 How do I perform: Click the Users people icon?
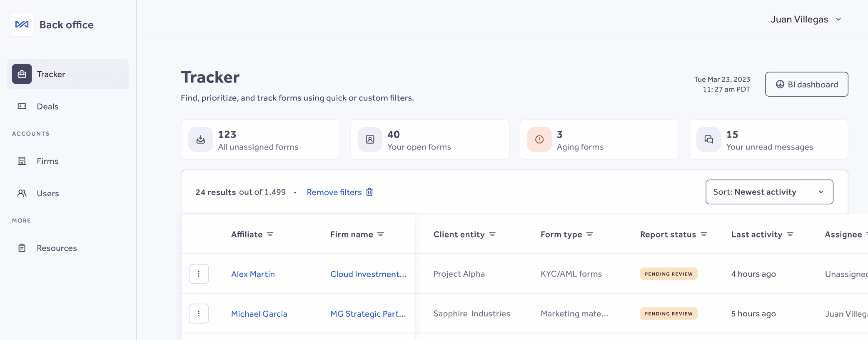(x=22, y=193)
